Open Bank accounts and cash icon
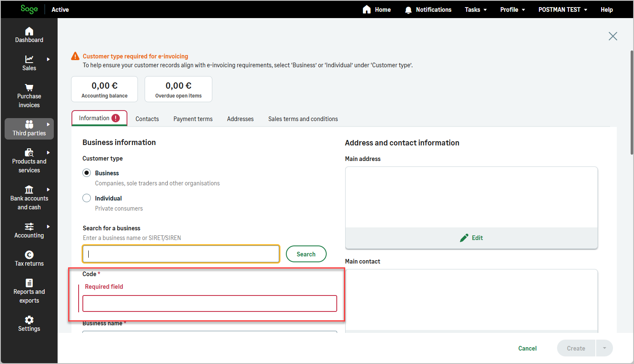Screen dimensions: 634x364 [29, 189]
